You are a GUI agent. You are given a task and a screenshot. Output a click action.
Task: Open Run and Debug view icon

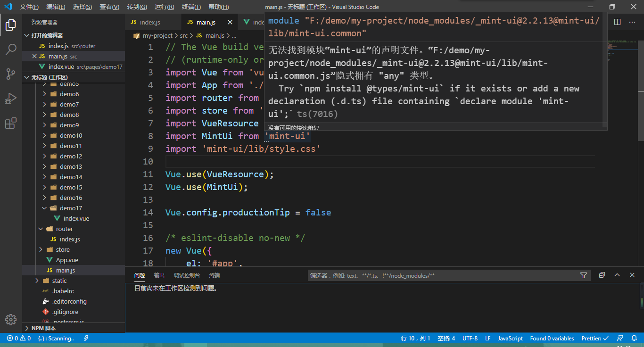(11, 99)
